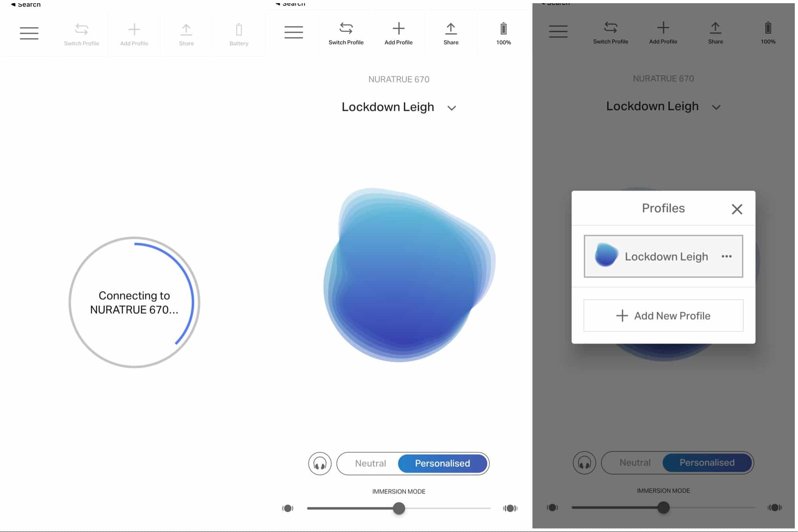
Task: Close the Profiles dialog
Action: [x=737, y=209]
